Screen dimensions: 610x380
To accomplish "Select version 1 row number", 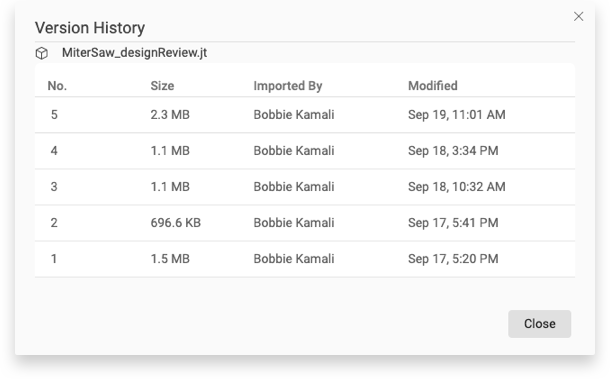I will tap(54, 259).
